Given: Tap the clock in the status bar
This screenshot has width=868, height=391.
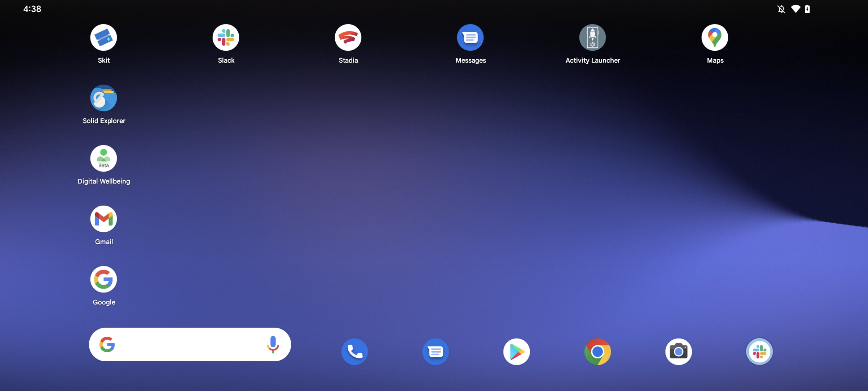Looking at the screenshot, I should tap(32, 9).
